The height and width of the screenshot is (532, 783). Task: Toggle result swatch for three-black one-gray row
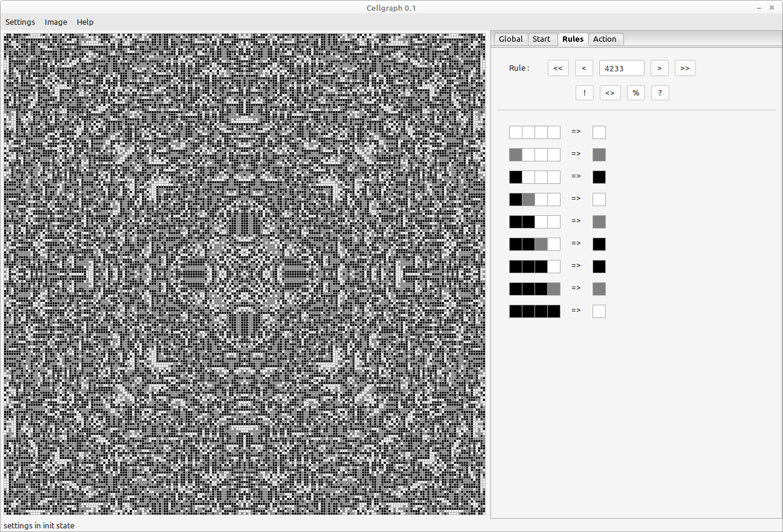point(599,289)
